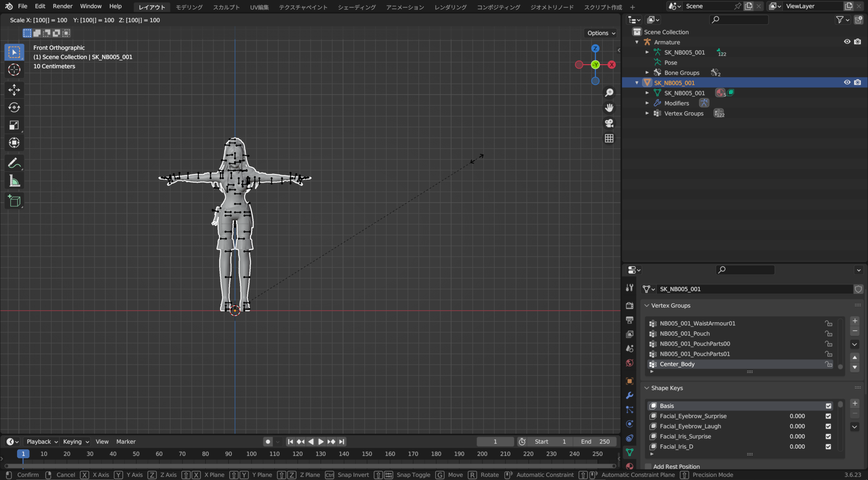
Task: Open the Output properties tab
Action: pos(629,320)
